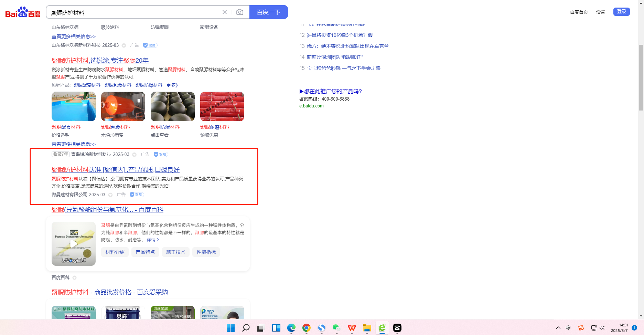
Task: Open the Windows Start menu
Action: pos(230,328)
